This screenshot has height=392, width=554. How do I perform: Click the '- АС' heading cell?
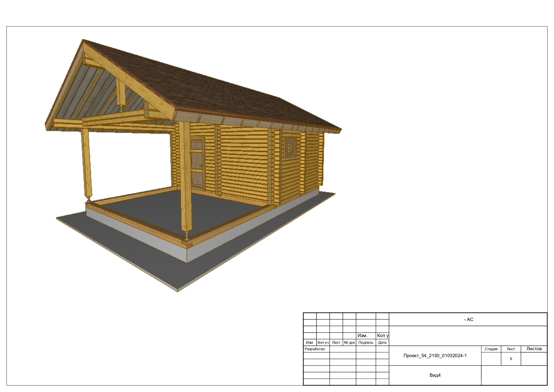point(468,319)
